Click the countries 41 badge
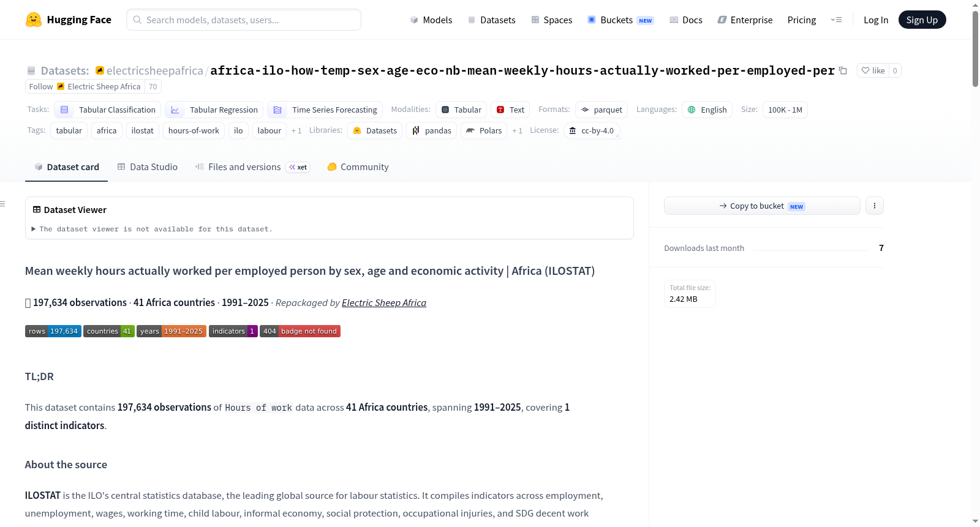 tap(109, 331)
